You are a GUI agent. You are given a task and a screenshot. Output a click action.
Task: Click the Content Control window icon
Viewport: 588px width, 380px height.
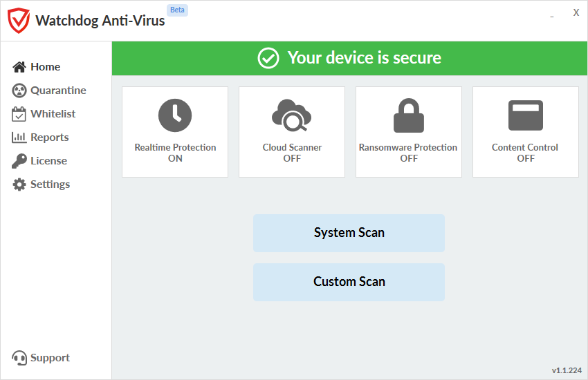(x=526, y=115)
